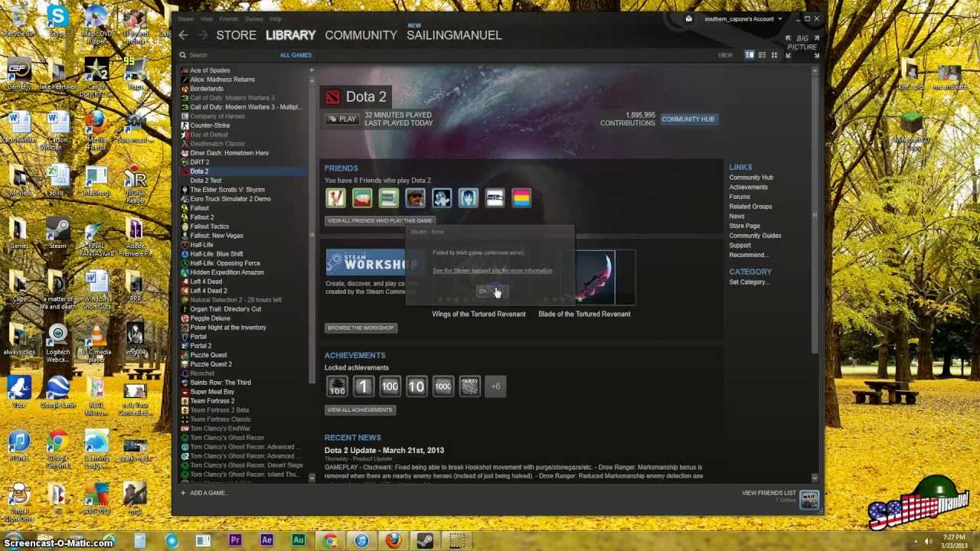Open Skype desktop shortcut
The height and width of the screenshot is (551, 980).
click(x=57, y=21)
